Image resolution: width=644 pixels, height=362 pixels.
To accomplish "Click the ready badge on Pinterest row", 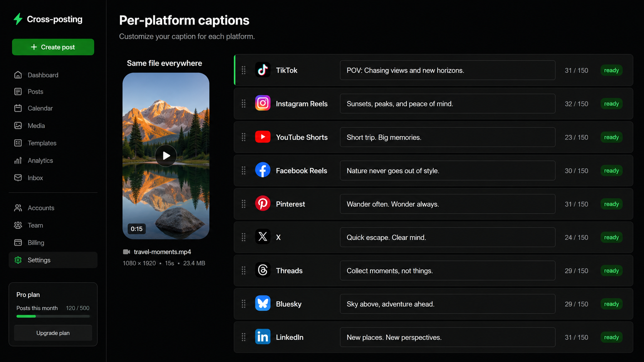I will click(611, 204).
